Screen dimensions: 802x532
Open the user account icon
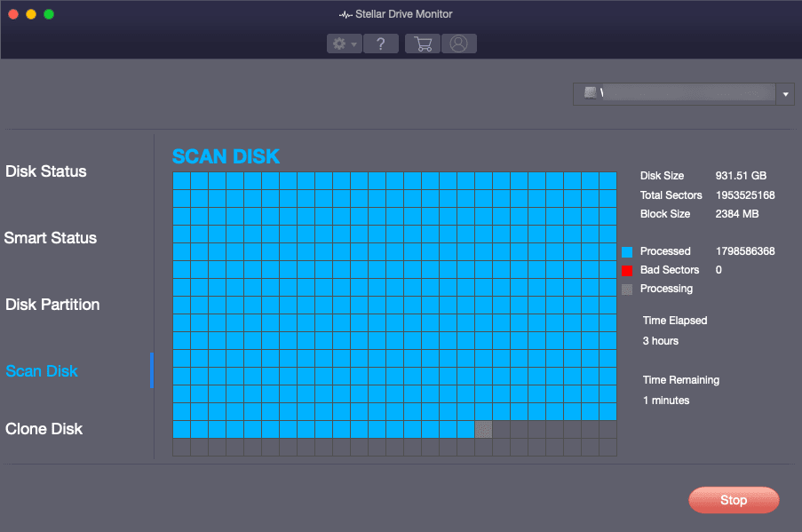point(458,43)
